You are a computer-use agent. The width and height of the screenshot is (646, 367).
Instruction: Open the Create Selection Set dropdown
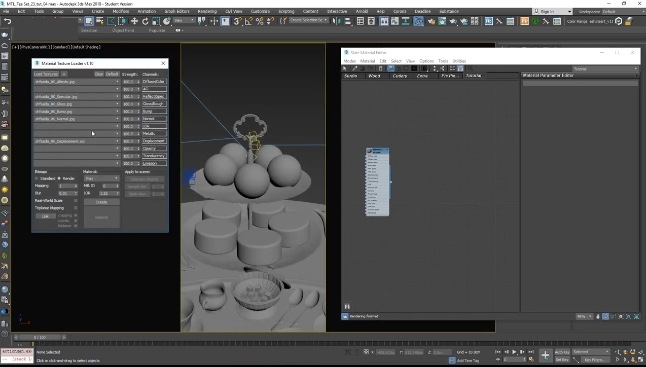click(x=308, y=20)
